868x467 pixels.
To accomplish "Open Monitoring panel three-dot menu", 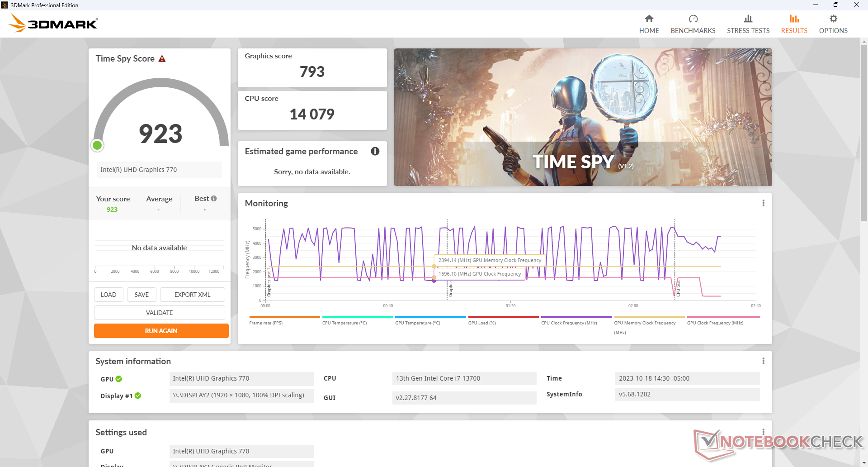I will (x=763, y=203).
